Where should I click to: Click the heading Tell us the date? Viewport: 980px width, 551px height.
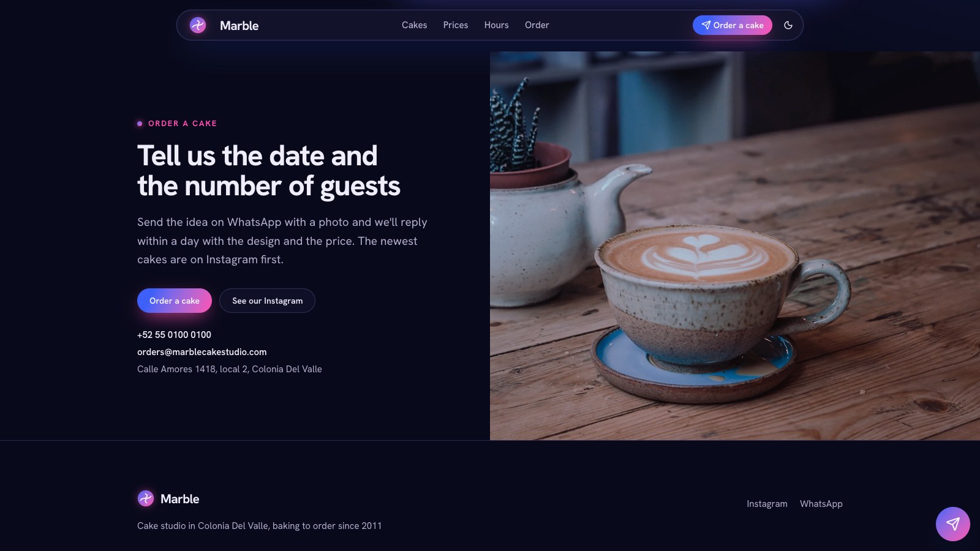(269, 171)
